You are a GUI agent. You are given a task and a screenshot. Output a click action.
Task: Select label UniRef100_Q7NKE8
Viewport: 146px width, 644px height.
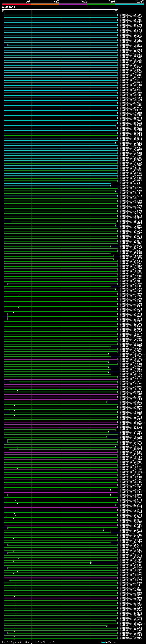pyautogui.click(x=131, y=183)
